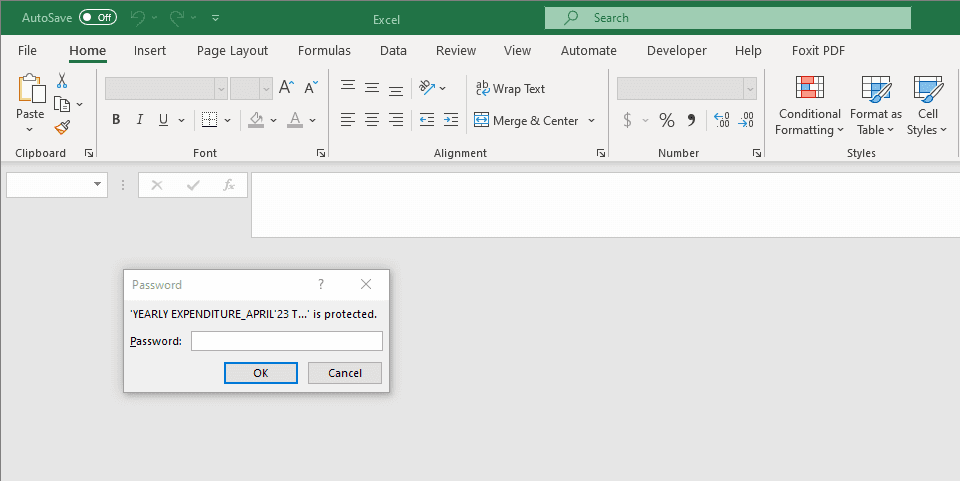The width and height of the screenshot is (960, 481).
Task: Toggle Bold formatting
Action: [116, 120]
